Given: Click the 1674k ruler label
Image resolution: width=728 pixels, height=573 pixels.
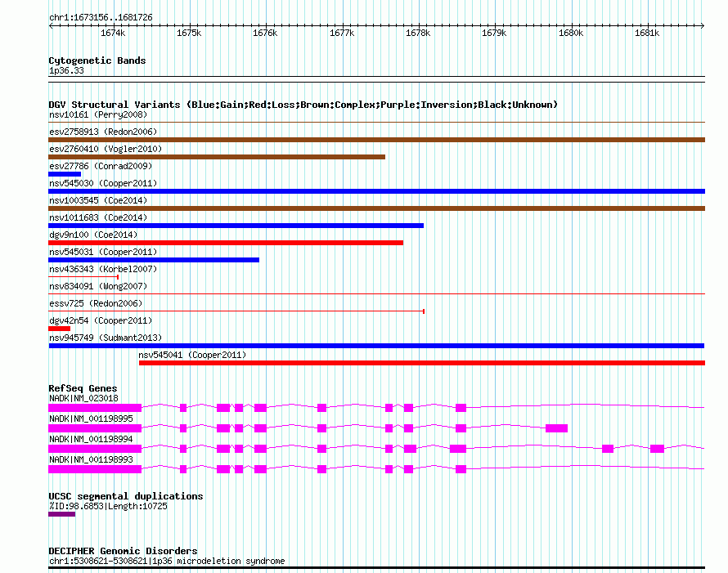Looking at the screenshot, I should click(x=113, y=33).
